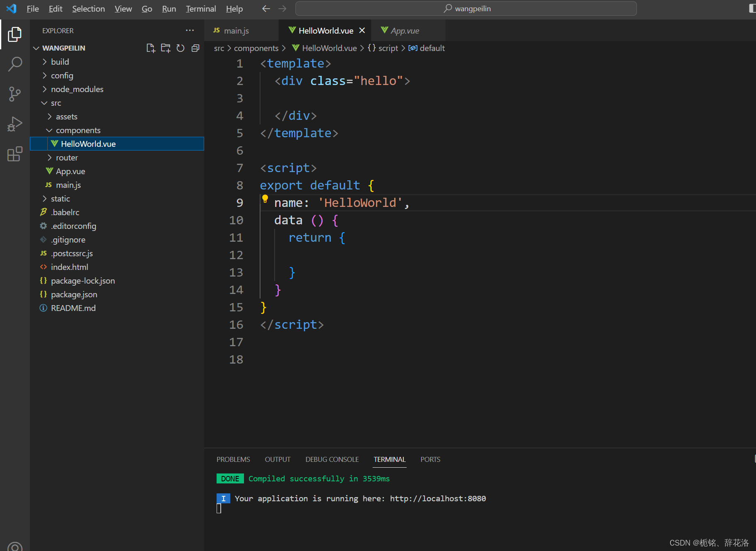Create a new folder in the explorer

[165, 48]
